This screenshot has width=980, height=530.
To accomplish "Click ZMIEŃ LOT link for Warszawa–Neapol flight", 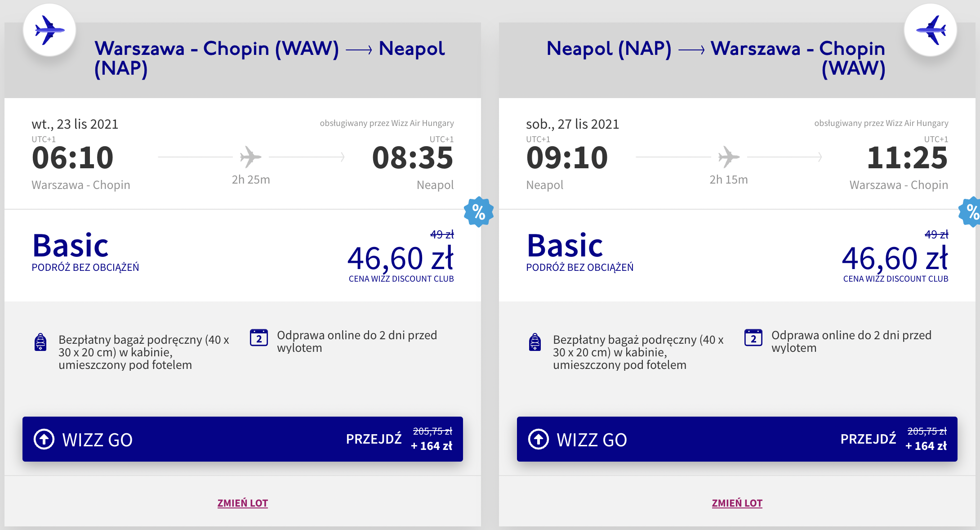I will click(243, 503).
